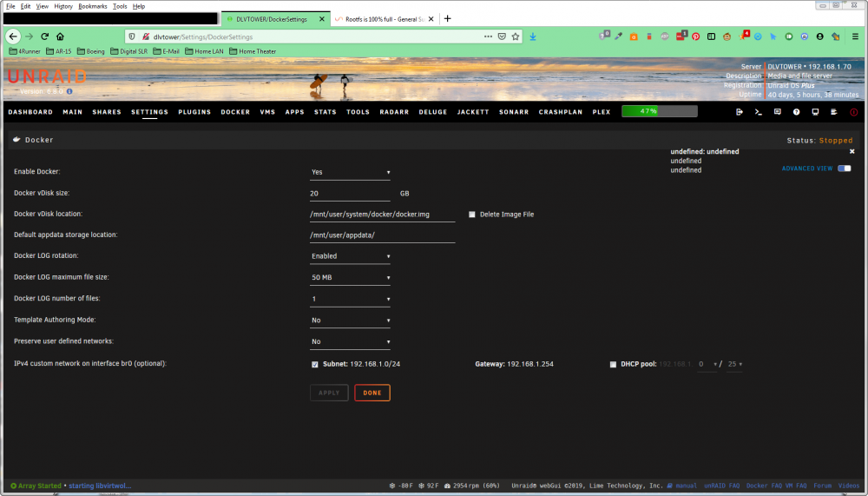Click the Apply button
This screenshot has height=496, width=868.
329,393
